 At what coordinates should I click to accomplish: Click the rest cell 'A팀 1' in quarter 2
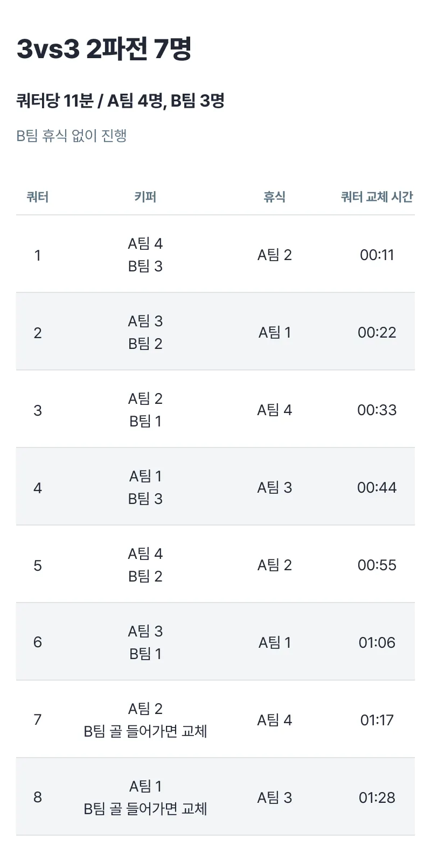[275, 332]
